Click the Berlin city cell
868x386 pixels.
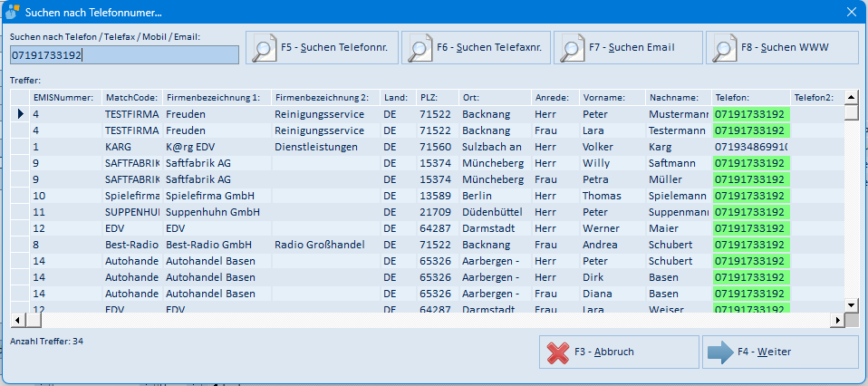click(496, 196)
